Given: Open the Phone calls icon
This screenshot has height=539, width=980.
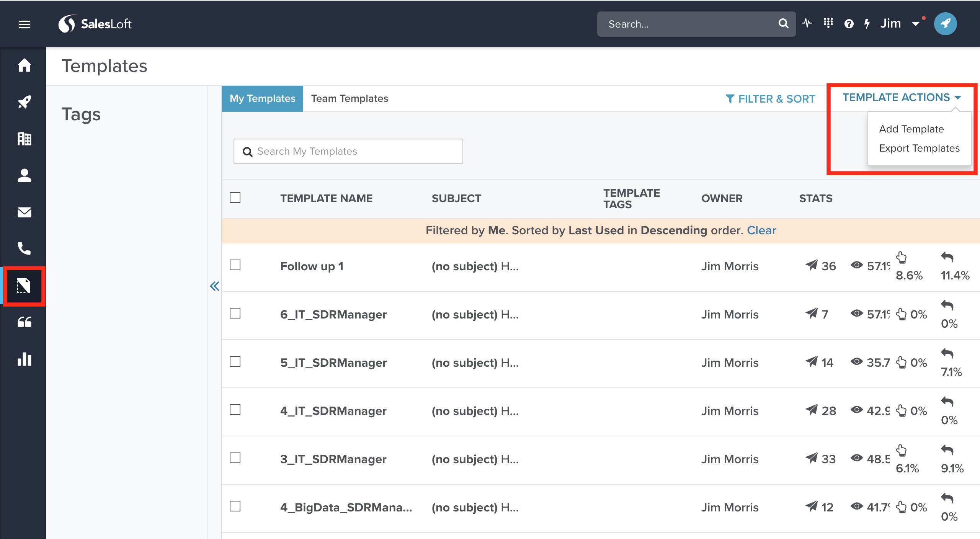Looking at the screenshot, I should [24, 249].
